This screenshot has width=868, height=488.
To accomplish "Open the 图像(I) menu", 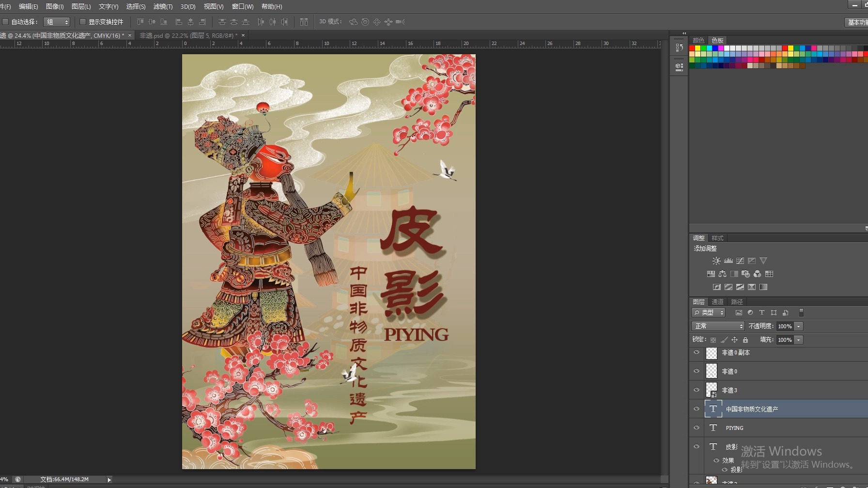I will tap(55, 6).
